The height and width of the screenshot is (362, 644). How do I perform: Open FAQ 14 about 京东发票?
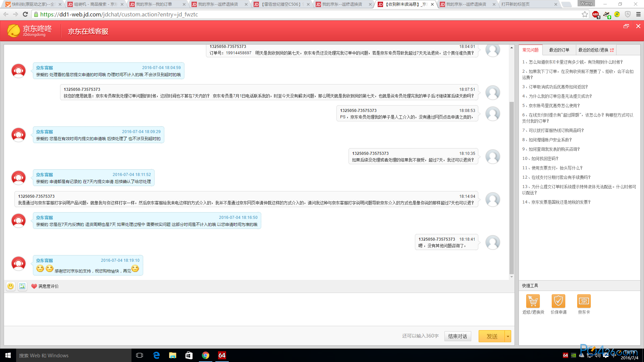556,202
